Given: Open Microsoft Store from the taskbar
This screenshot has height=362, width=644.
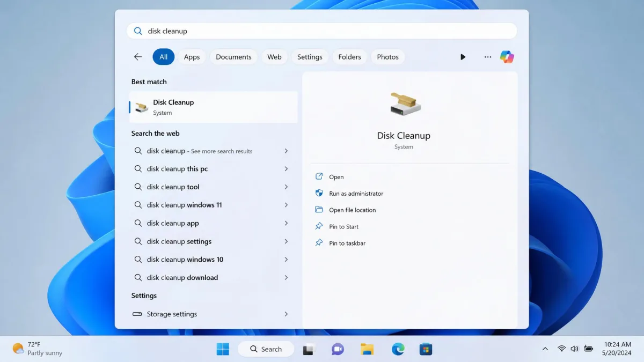Looking at the screenshot, I should [x=426, y=350].
